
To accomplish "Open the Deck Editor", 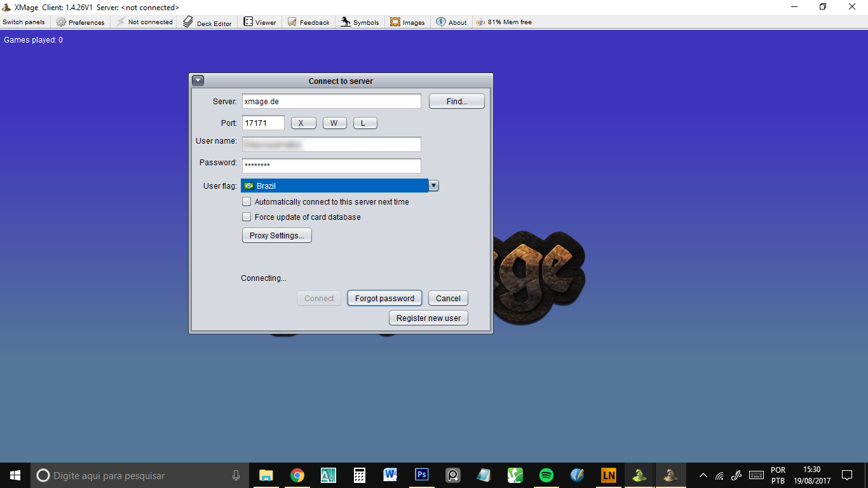I will point(207,22).
